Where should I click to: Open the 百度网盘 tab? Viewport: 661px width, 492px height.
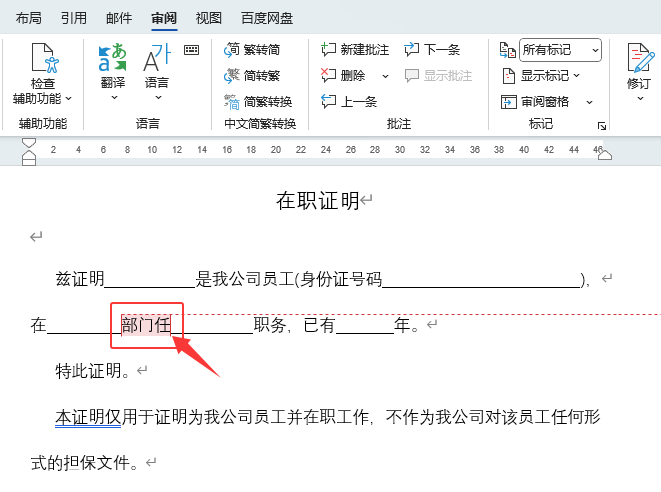pos(267,18)
